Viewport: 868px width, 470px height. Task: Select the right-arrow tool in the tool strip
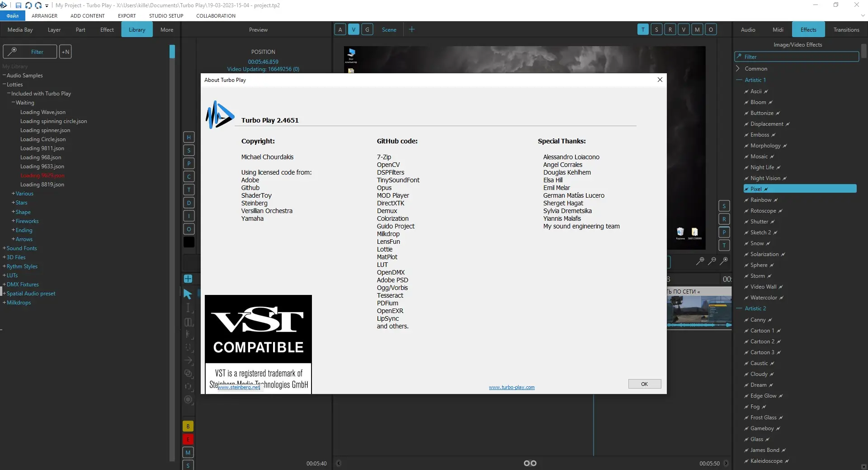click(x=188, y=361)
